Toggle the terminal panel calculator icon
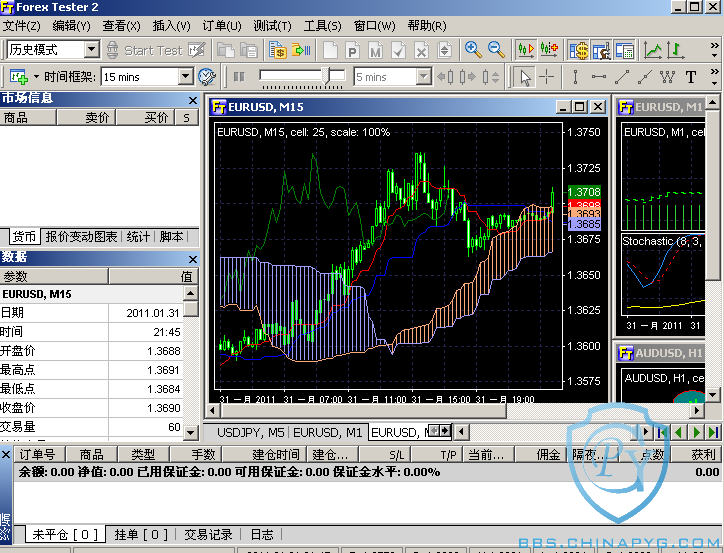This screenshot has height=553, width=724. tap(624, 50)
